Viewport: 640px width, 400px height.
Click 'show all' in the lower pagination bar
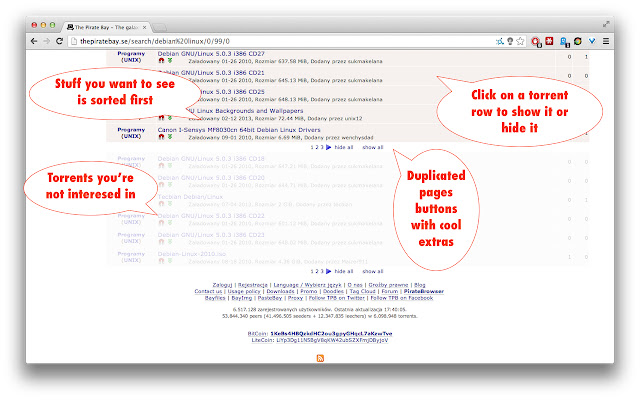(x=373, y=271)
